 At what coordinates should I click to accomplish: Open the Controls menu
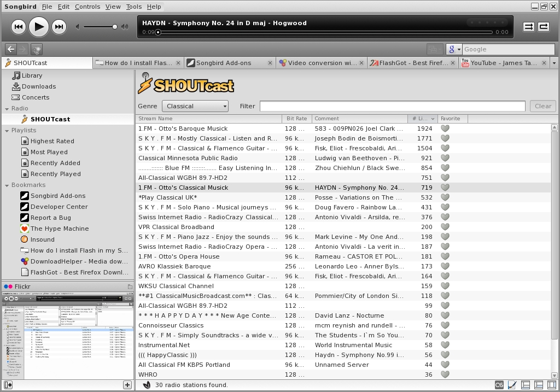coord(87,7)
